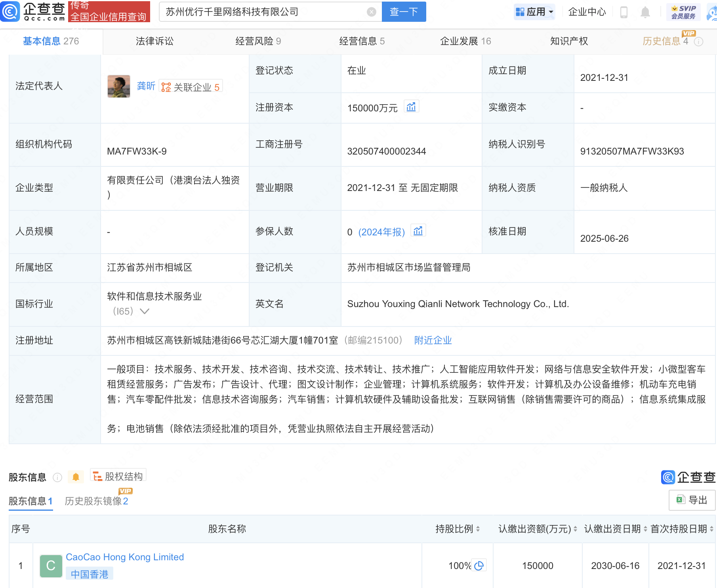The height and width of the screenshot is (588, 717).
Task: Click the 企查查 logo above export
Action: coord(688,477)
